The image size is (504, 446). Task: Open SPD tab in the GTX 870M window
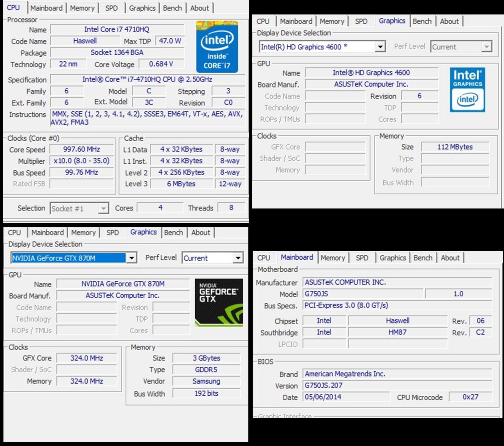(x=113, y=233)
